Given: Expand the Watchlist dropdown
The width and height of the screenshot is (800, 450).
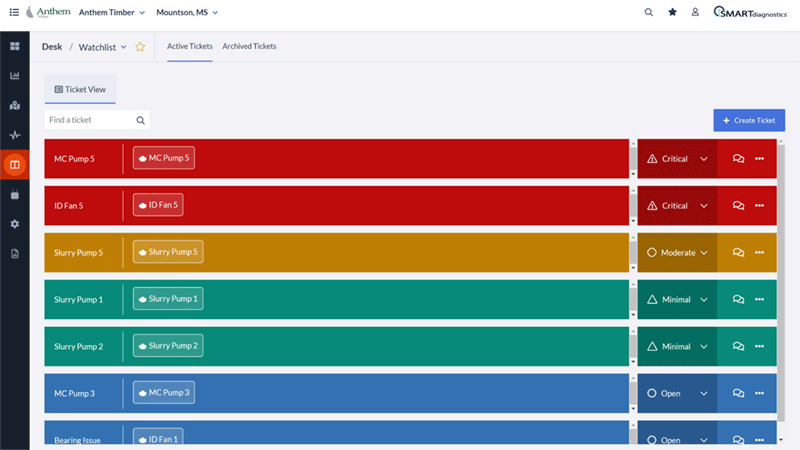Looking at the screenshot, I should (103, 47).
